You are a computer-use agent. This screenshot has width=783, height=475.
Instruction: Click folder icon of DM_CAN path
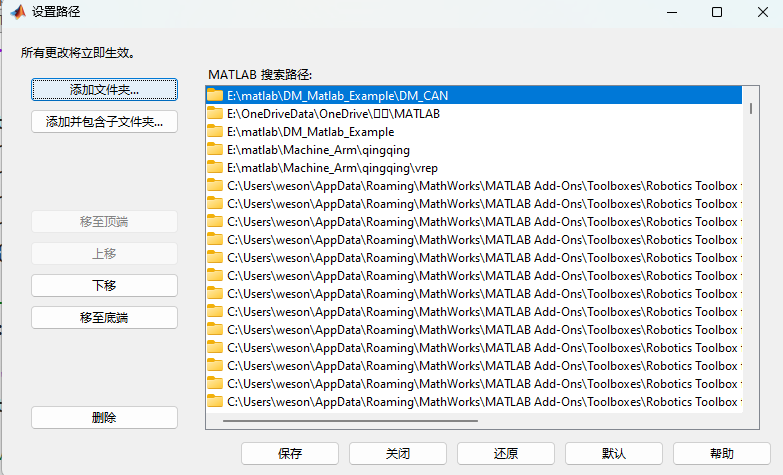coord(215,95)
